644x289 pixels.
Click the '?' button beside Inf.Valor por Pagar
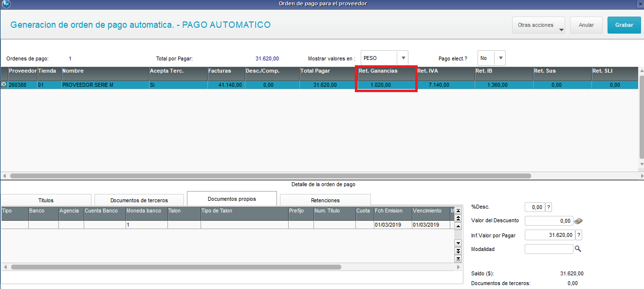click(x=579, y=235)
